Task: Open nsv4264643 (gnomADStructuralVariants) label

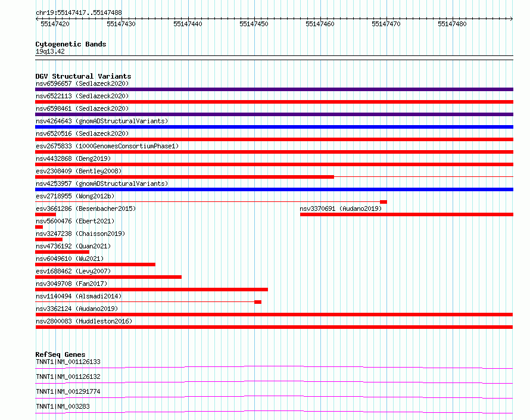Action: pos(102,121)
